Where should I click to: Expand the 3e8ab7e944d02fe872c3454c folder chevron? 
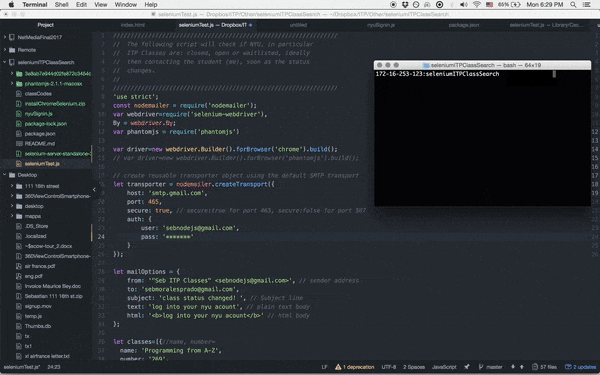[x=12, y=73]
